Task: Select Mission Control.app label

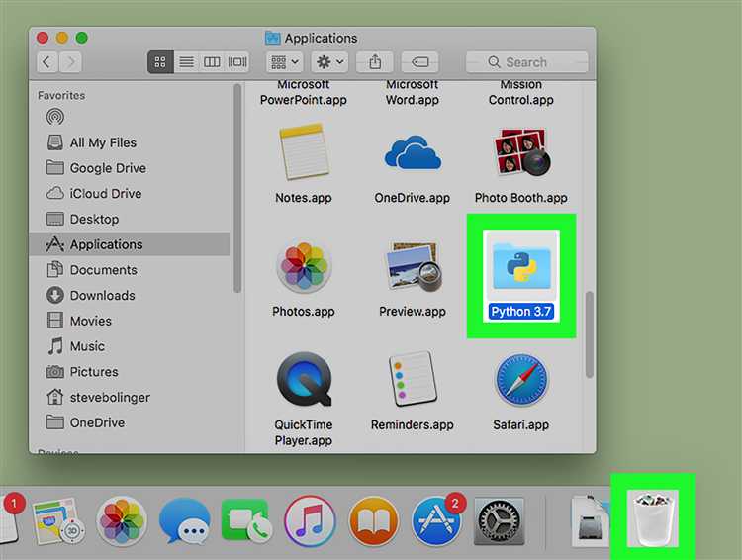Action: [521, 92]
